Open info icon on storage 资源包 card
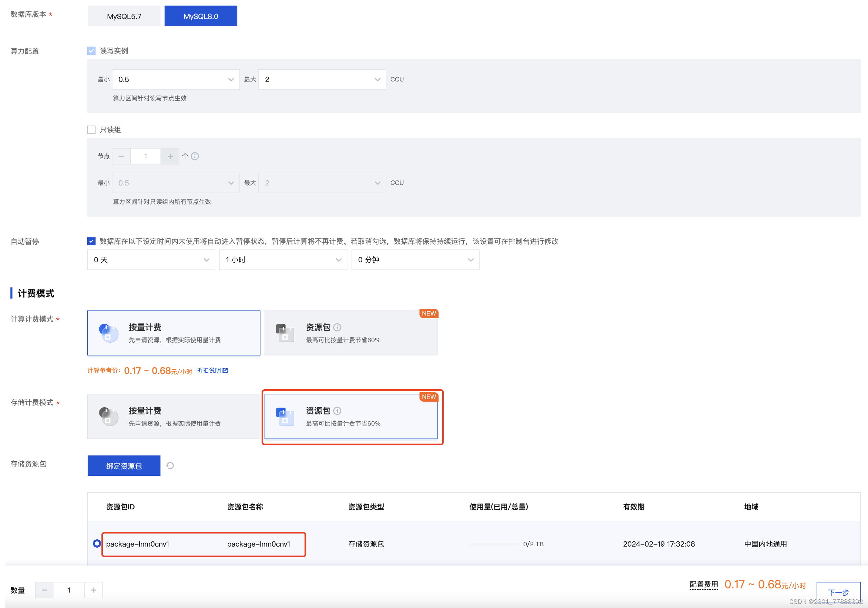The width and height of the screenshot is (868, 608). (x=337, y=411)
